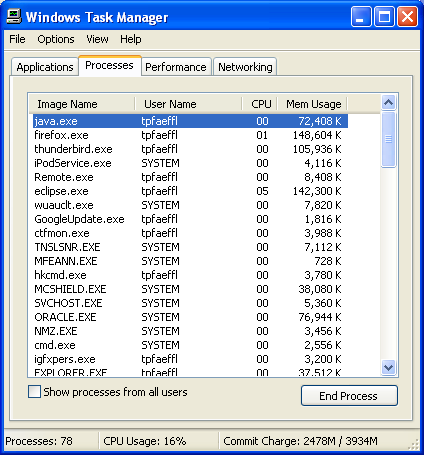Viewport: 424px width, 455px height.
Task: Open the View menu
Action: click(97, 39)
